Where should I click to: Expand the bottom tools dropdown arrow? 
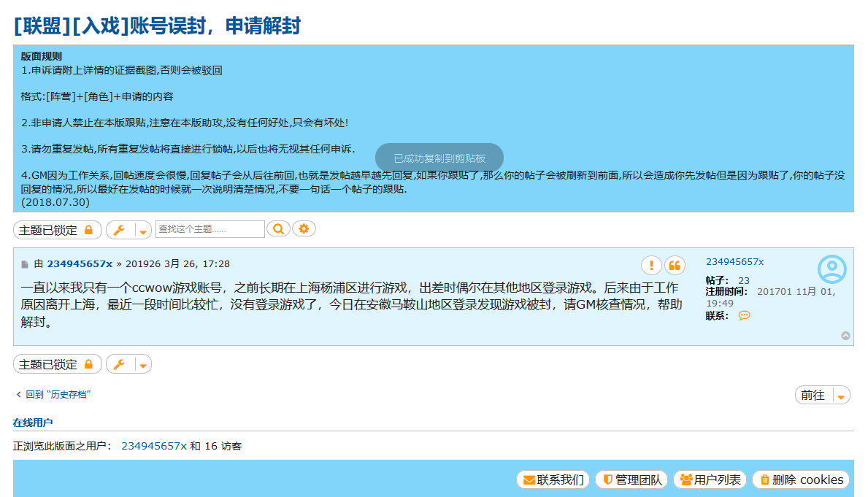coord(142,363)
